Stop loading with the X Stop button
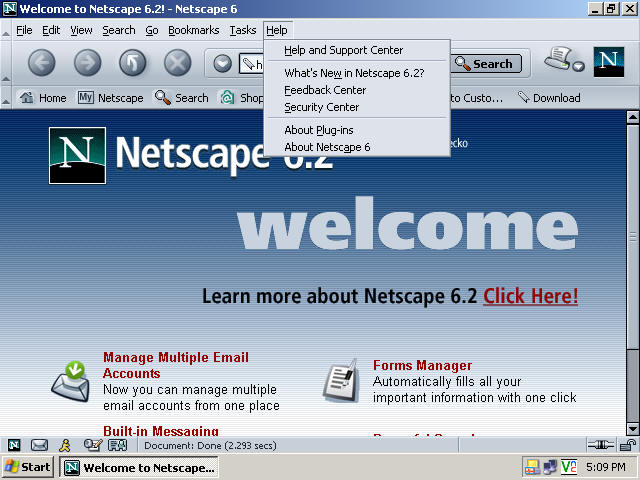This screenshot has width=640, height=480. tap(178, 63)
